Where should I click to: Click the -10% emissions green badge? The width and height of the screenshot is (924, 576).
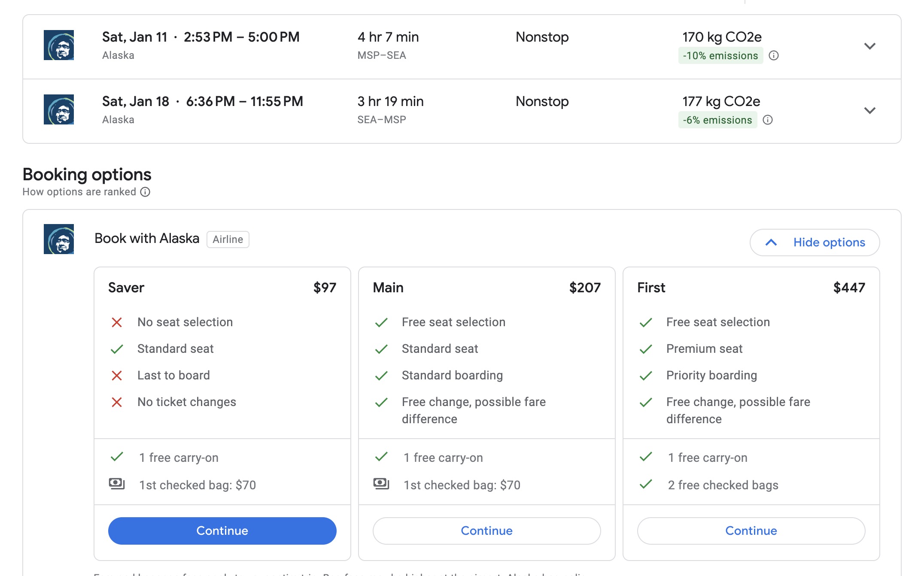tap(720, 55)
